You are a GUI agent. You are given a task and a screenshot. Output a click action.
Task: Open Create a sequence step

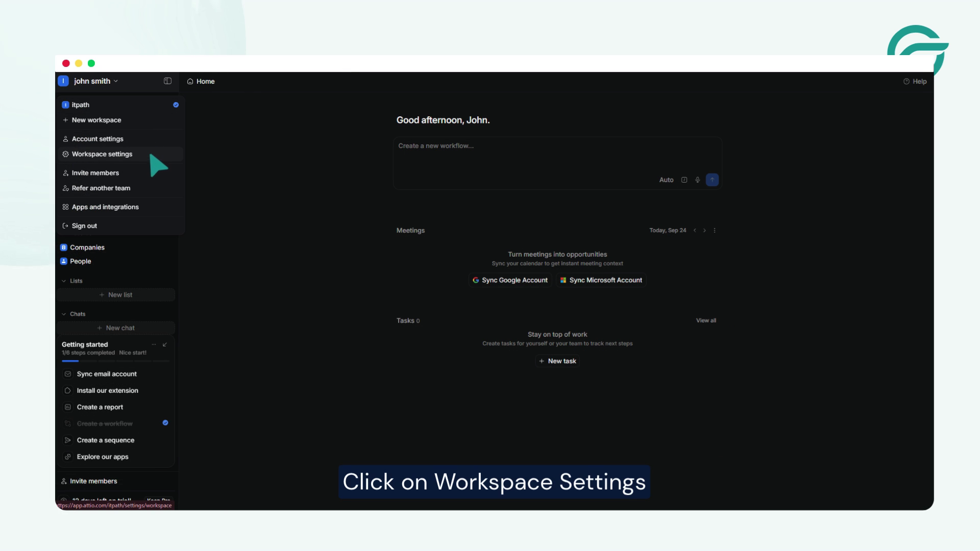point(116,440)
